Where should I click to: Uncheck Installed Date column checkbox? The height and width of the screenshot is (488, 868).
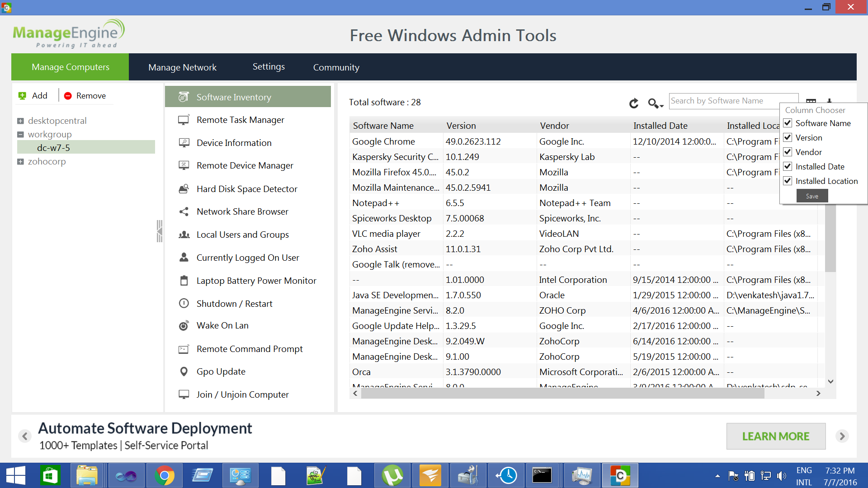point(788,166)
